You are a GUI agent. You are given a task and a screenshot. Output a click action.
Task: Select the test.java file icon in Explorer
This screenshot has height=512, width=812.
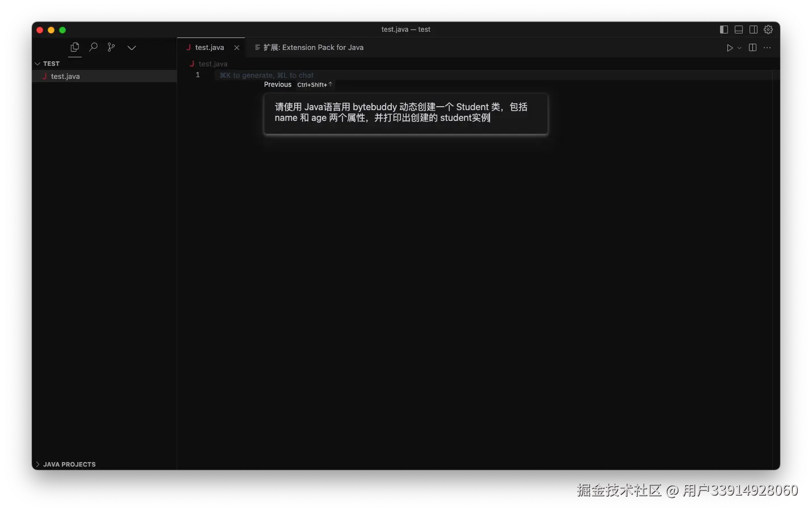pyautogui.click(x=44, y=76)
